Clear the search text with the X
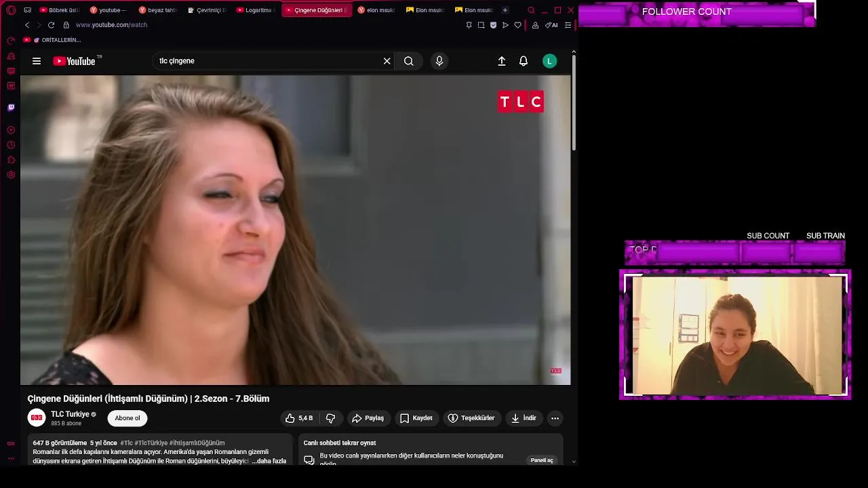This screenshot has height=488, width=868. (387, 61)
